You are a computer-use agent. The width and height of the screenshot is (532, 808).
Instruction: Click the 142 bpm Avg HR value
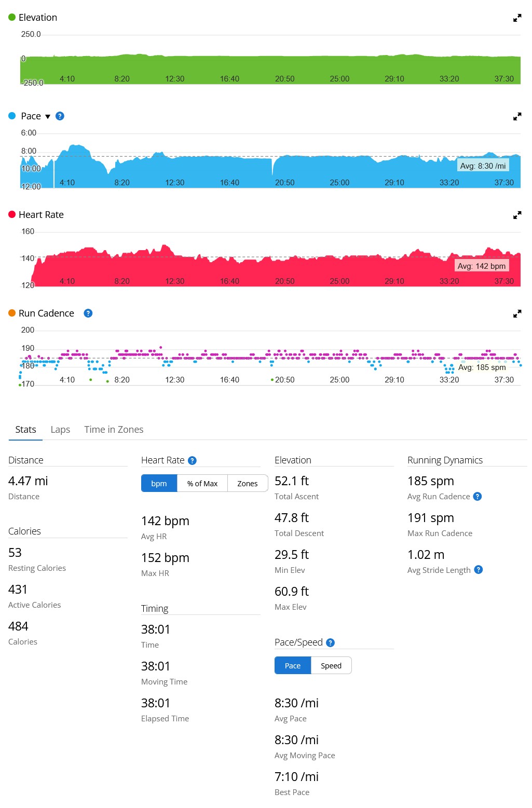pos(165,521)
